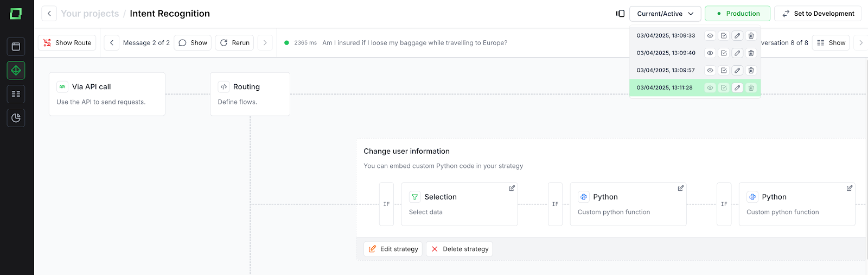Go to previous message with left chevron
Viewport: 868px width, 275px height.
112,43
